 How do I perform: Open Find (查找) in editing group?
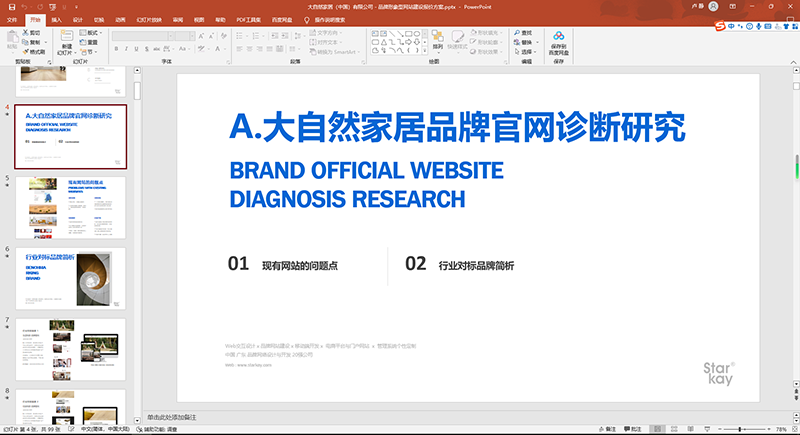coord(523,33)
